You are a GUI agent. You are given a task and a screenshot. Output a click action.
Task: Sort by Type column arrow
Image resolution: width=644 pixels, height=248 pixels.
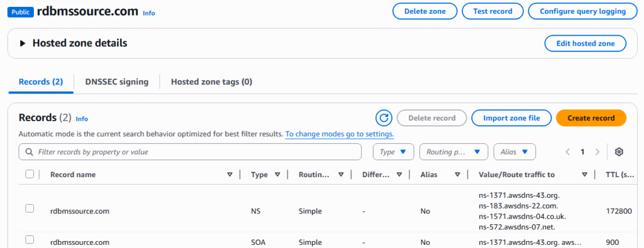pos(277,175)
